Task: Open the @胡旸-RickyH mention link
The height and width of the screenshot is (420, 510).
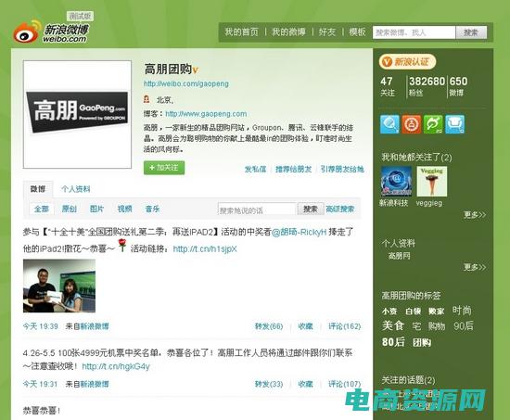Action: click(x=299, y=233)
